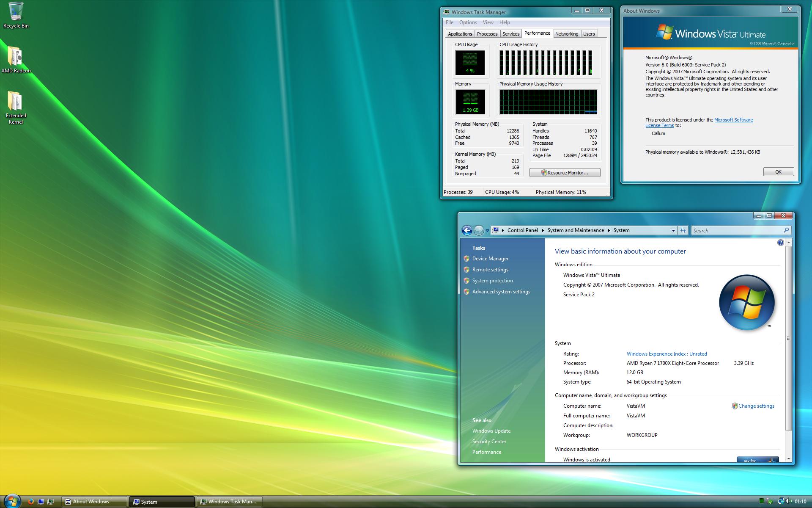The height and width of the screenshot is (508, 812).
Task: Click Remote settings in Tasks panel
Action: click(x=491, y=269)
